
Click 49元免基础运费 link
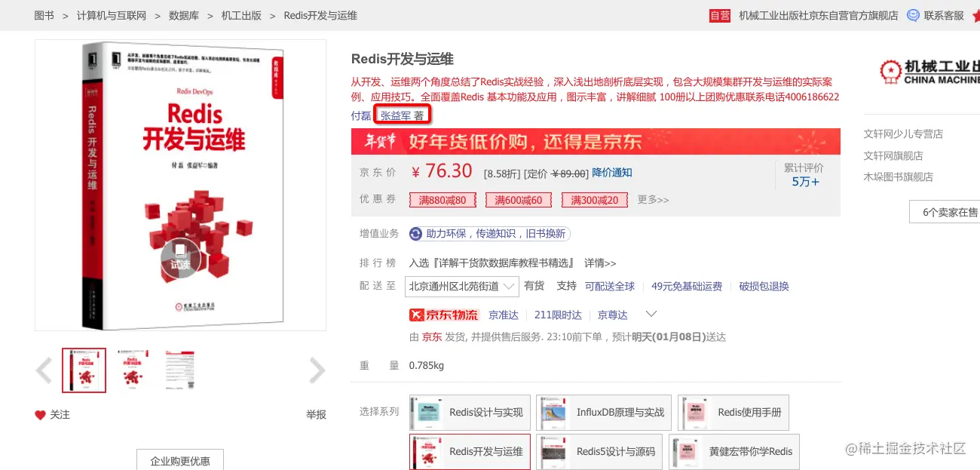point(687,286)
